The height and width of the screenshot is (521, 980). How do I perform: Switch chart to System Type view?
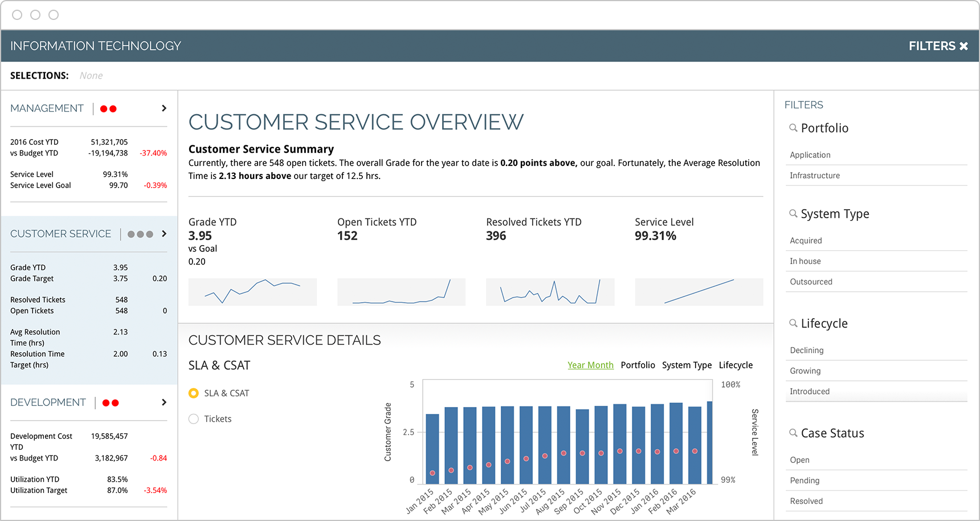click(687, 365)
